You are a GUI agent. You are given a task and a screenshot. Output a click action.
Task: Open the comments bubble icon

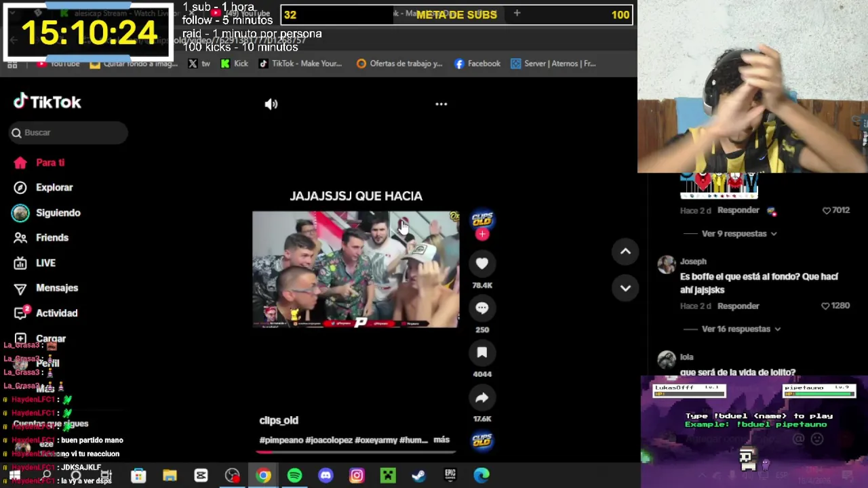click(x=482, y=308)
